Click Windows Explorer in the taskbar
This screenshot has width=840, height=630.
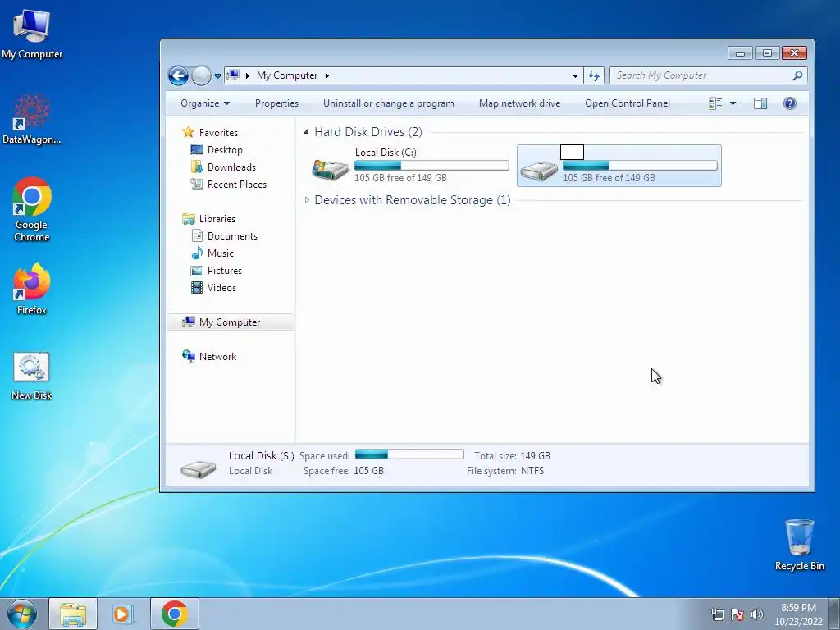click(x=73, y=614)
